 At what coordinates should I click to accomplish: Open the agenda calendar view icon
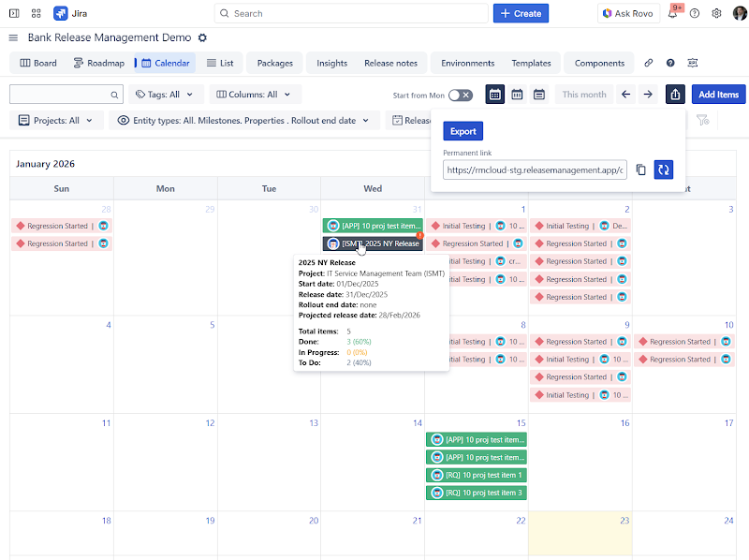pyautogui.click(x=538, y=95)
